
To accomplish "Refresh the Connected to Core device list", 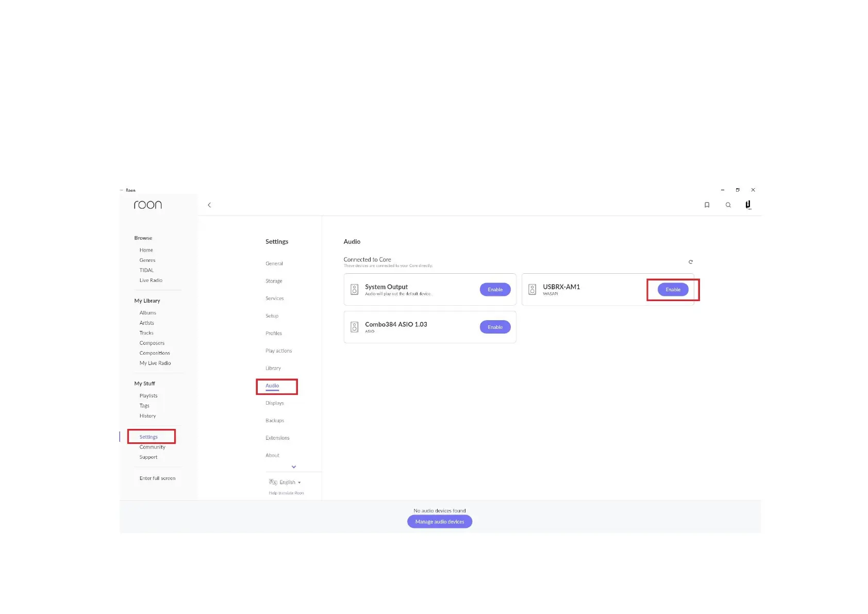I will 691,262.
